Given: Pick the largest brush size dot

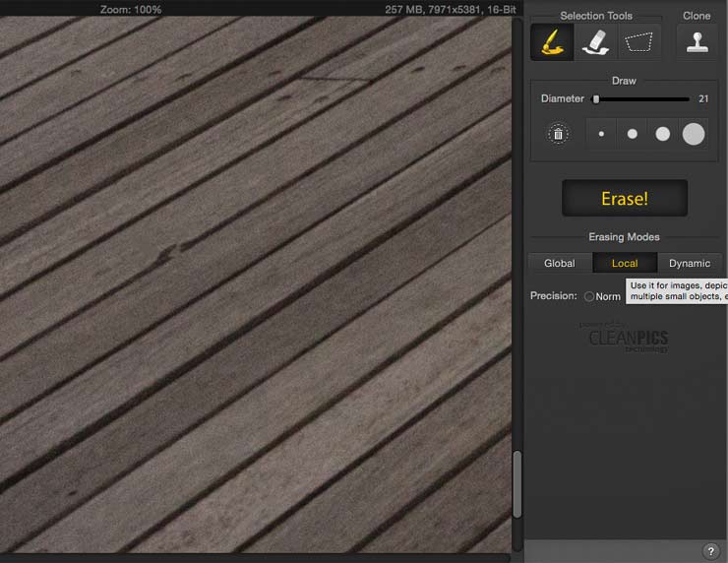Looking at the screenshot, I should [x=694, y=134].
